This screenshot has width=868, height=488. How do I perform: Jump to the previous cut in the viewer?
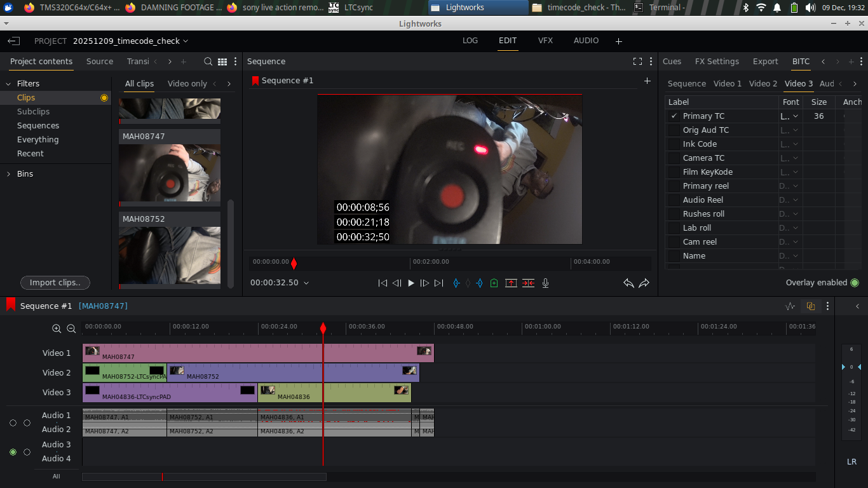click(383, 283)
